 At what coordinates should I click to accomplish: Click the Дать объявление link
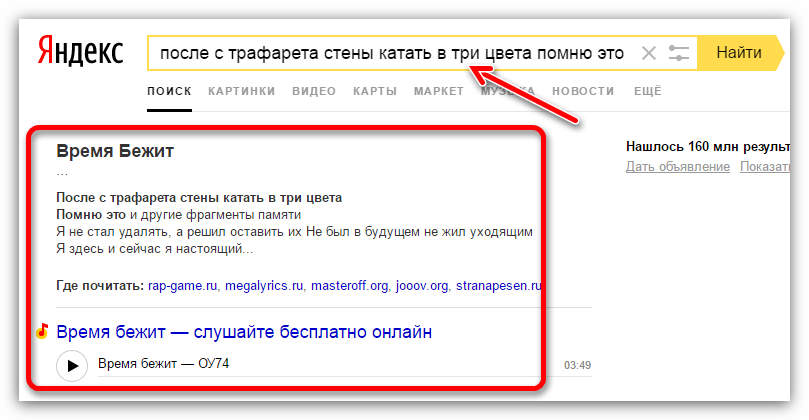click(678, 167)
